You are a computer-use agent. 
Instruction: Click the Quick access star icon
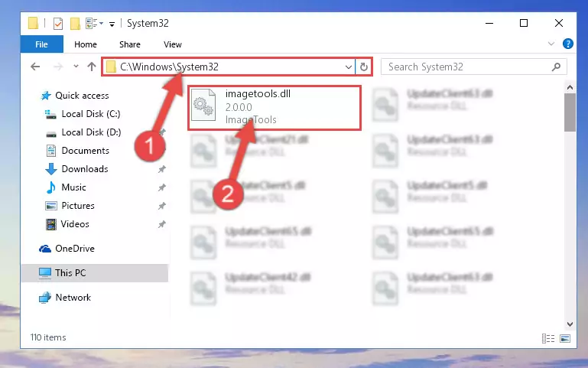coord(46,96)
